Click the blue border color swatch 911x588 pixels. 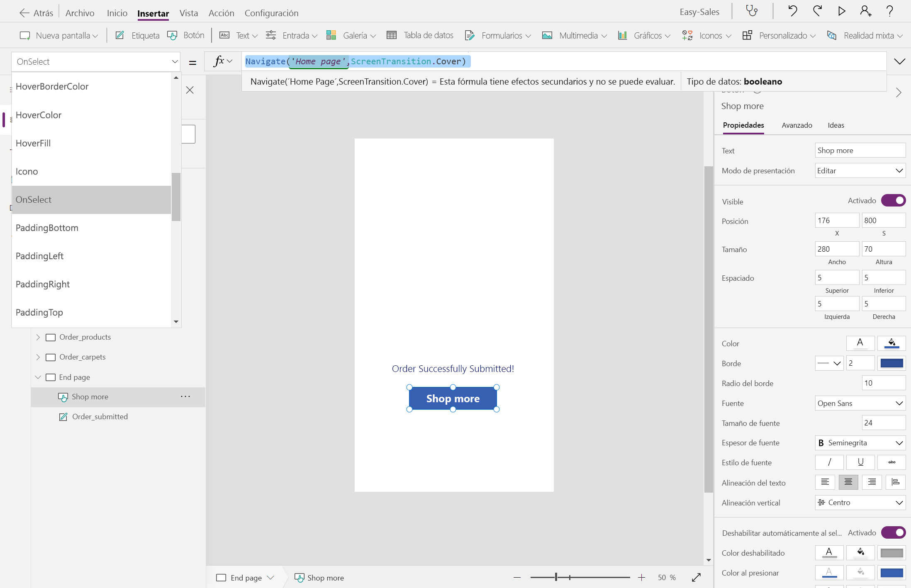point(892,363)
